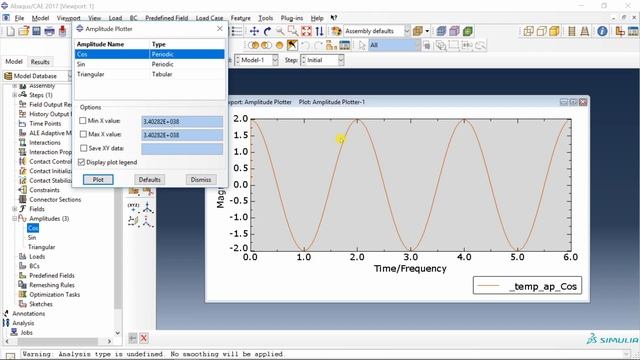Image resolution: width=640 pixels, height=360 pixels.
Task: Click the Dismiss button
Action: 201,180
